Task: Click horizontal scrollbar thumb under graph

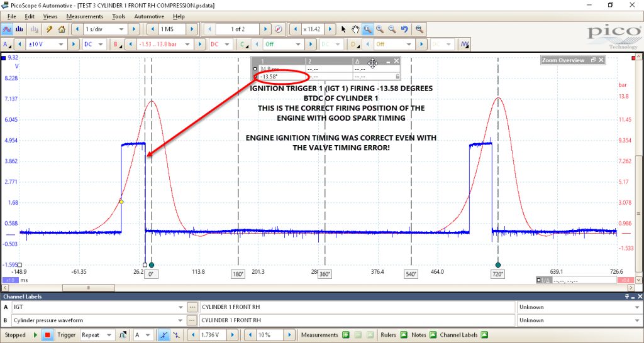Action: click(x=88, y=288)
